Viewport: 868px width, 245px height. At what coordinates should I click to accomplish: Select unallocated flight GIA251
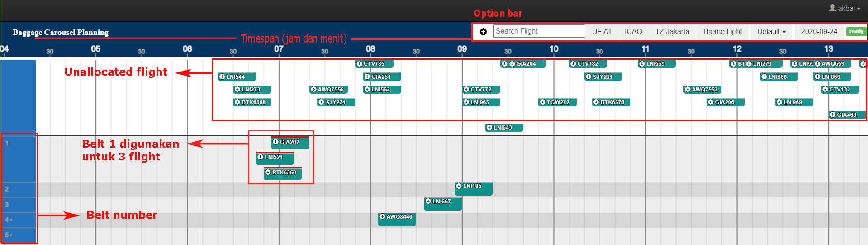pyautogui.click(x=382, y=77)
